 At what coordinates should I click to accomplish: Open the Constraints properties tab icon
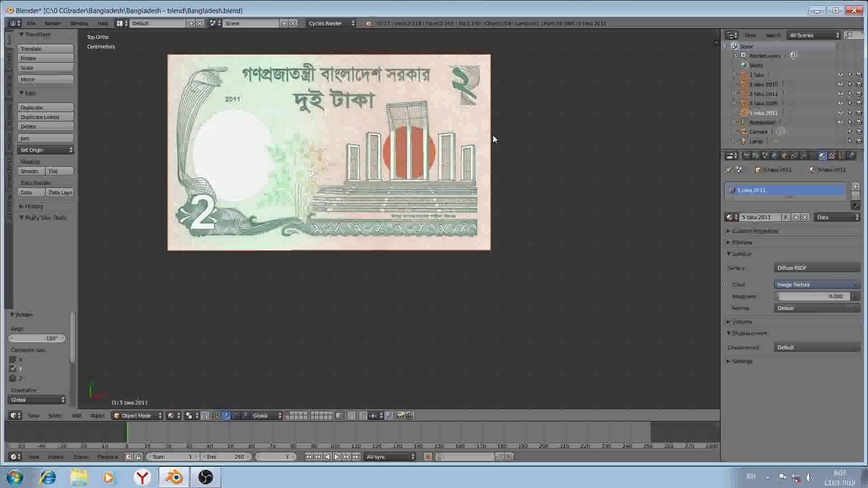pos(794,156)
